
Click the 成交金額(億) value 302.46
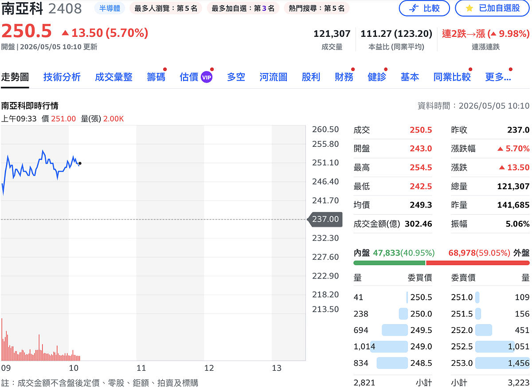pos(419,224)
